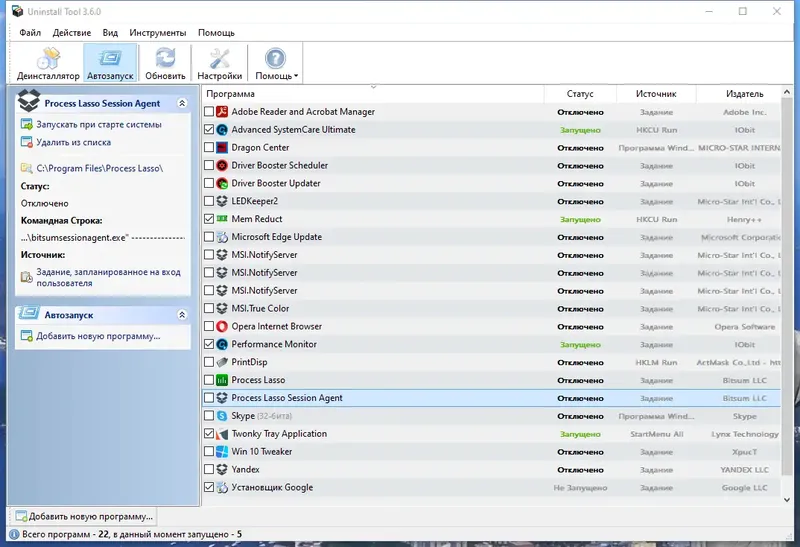This screenshot has height=547, width=800.
Task: Uncheck Advanced SystemCare Ultimate autorun
Action: pos(209,130)
